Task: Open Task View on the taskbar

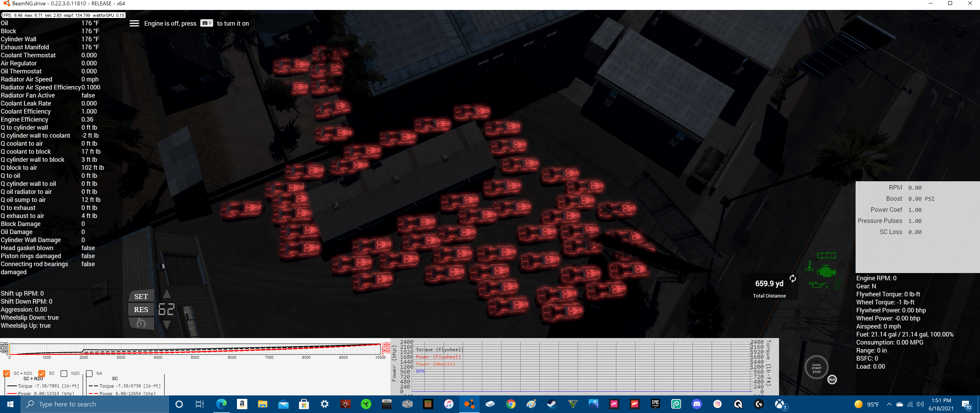Action: coord(199,404)
